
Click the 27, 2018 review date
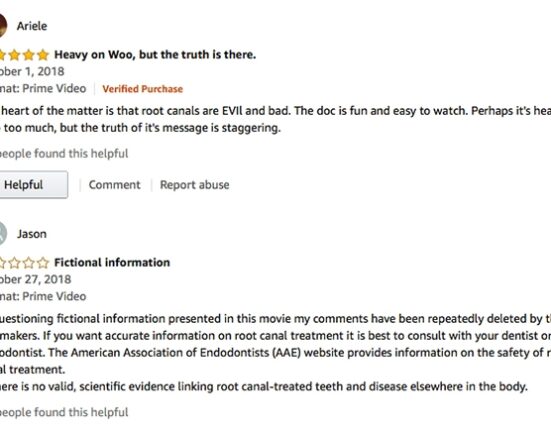tap(35, 280)
